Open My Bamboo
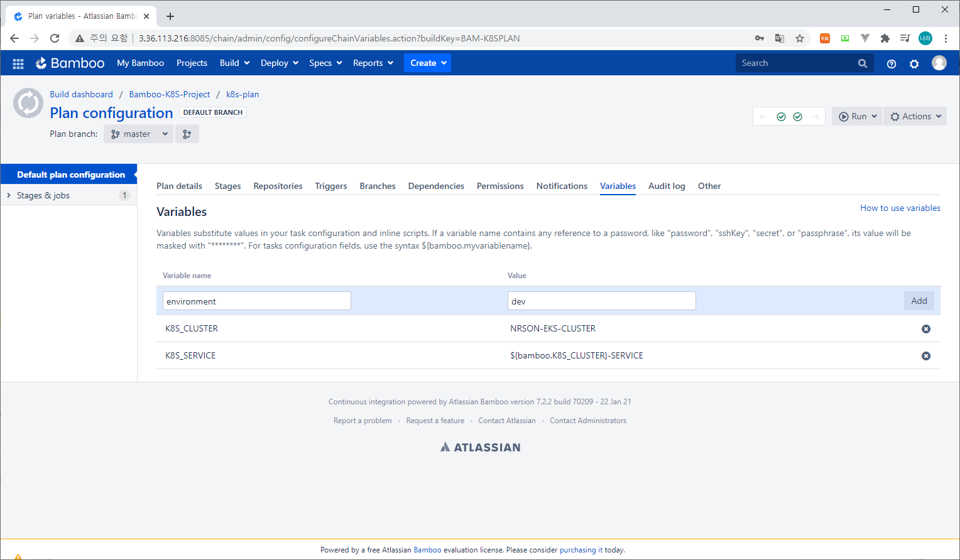Viewport: 960px width, 560px height. (140, 63)
